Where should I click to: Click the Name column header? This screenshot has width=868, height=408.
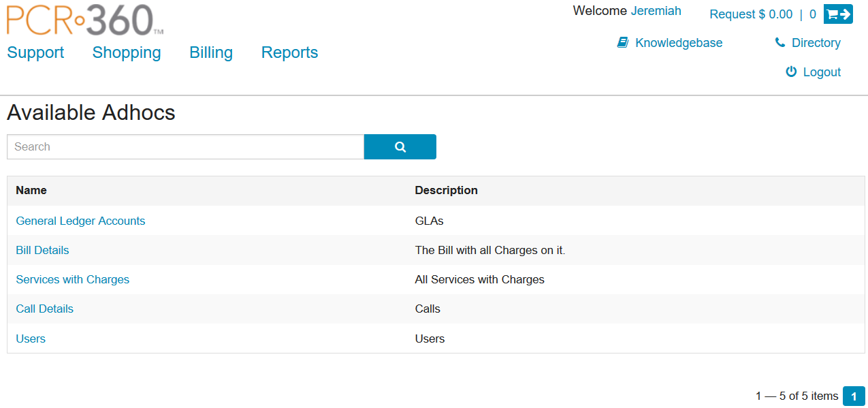[x=31, y=191]
